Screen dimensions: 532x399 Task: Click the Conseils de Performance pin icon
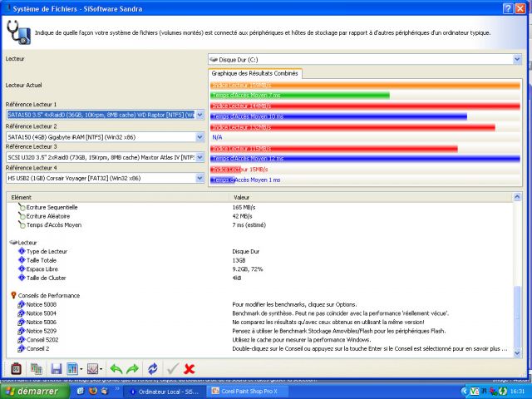click(13, 296)
